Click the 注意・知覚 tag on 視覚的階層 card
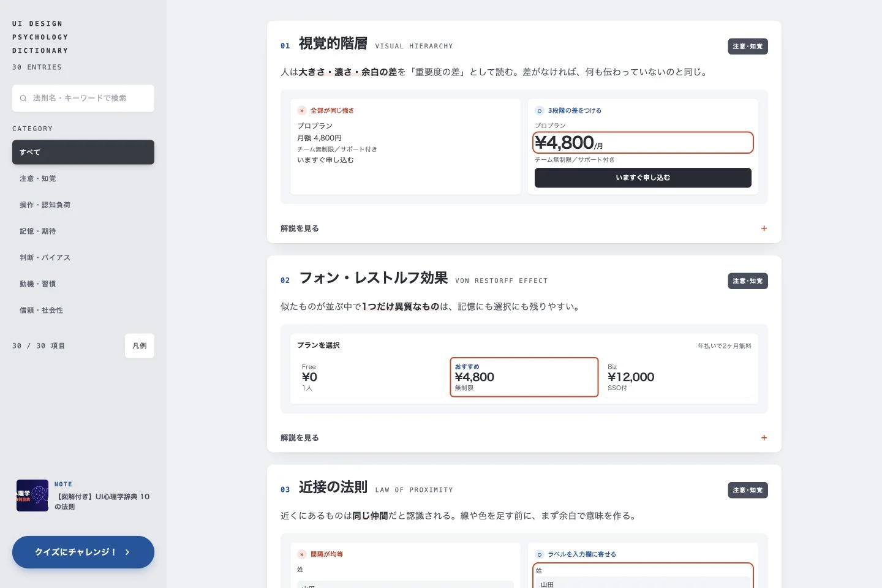The width and height of the screenshot is (882, 588). click(748, 47)
